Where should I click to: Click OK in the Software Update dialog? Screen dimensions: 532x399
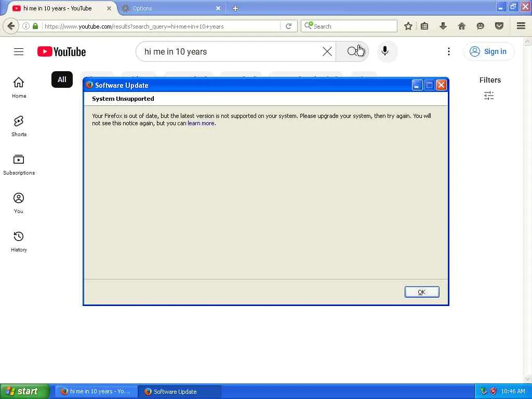coord(422,292)
